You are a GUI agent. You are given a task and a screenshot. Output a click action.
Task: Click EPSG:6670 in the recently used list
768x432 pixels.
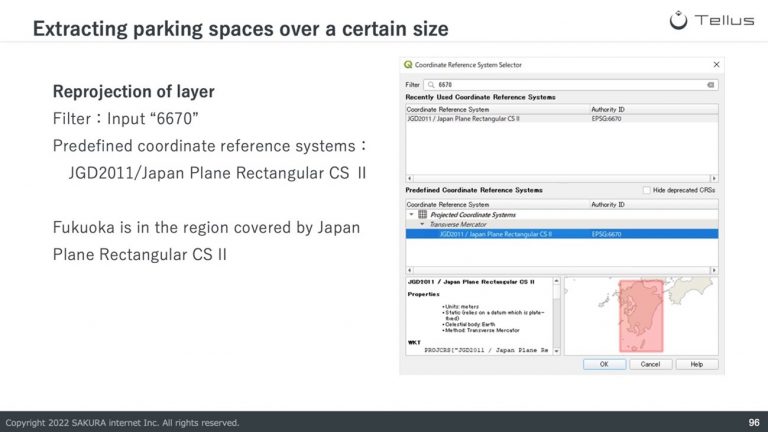pyautogui.click(x=606, y=119)
